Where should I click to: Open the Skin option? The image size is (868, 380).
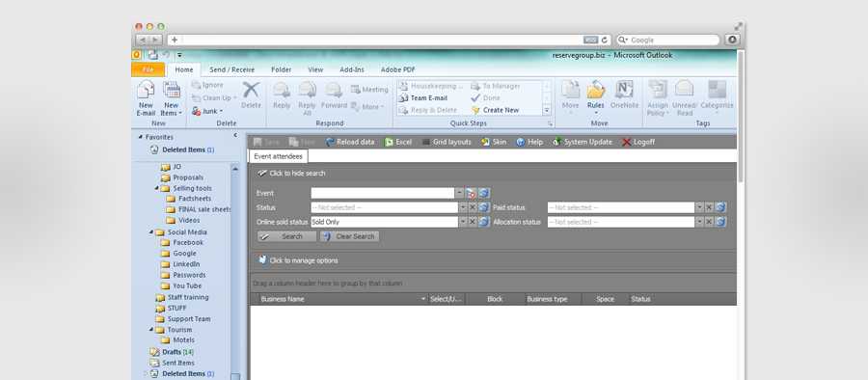click(493, 142)
